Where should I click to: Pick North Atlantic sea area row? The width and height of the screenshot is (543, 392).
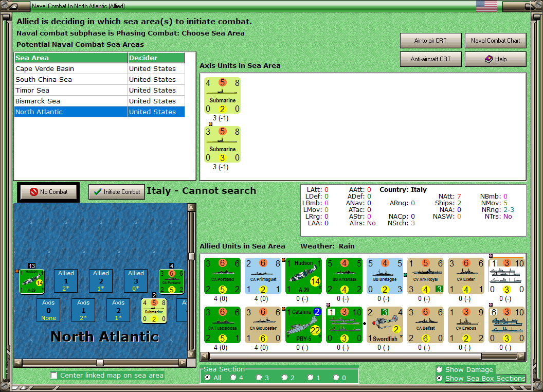click(99, 112)
